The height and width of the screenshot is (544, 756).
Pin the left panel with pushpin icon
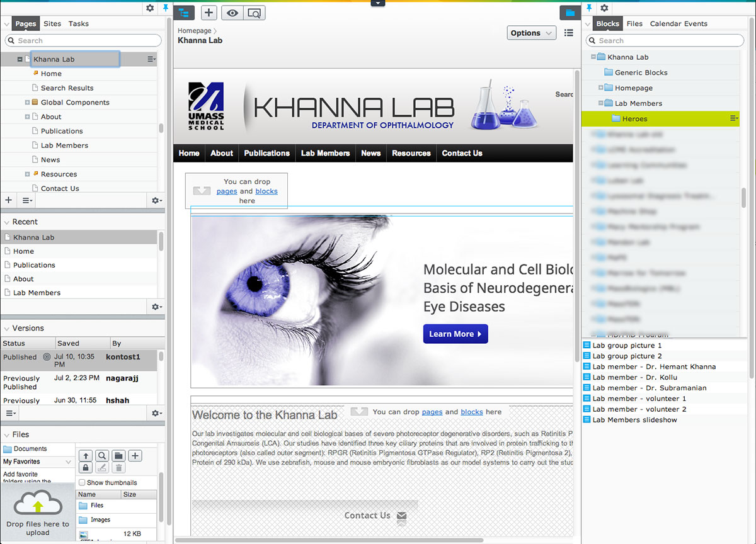pyautogui.click(x=166, y=8)
